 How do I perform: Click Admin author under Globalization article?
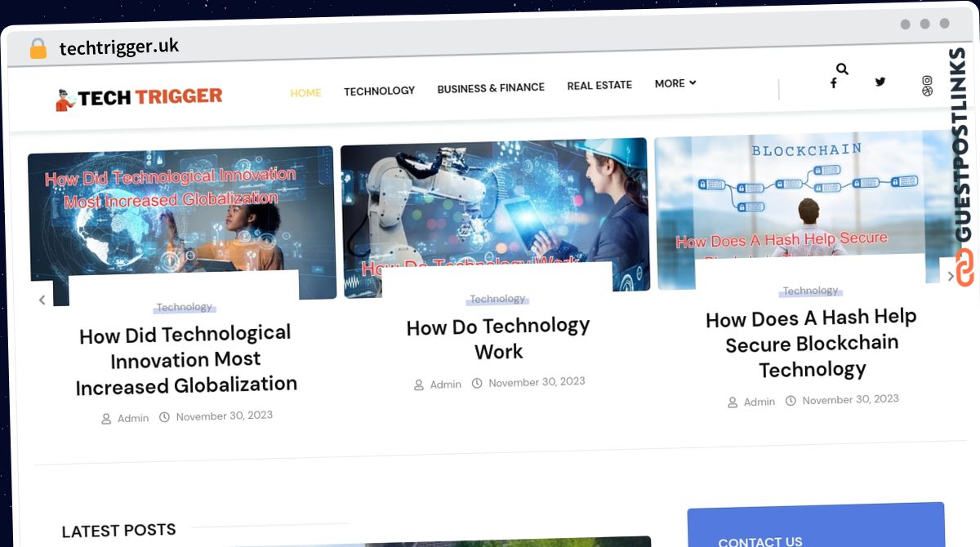[125, 418]
